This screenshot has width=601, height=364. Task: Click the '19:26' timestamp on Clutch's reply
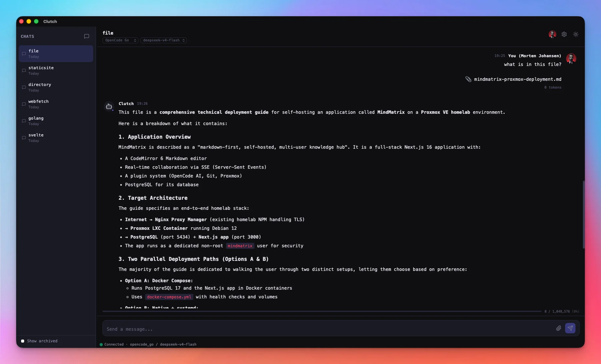coord(142,104)
